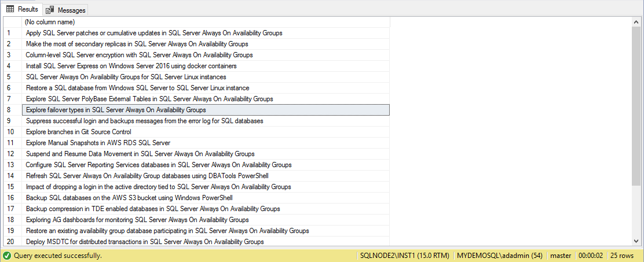
Task: Select the grid icon on Results tab
Action: (10, 9)
